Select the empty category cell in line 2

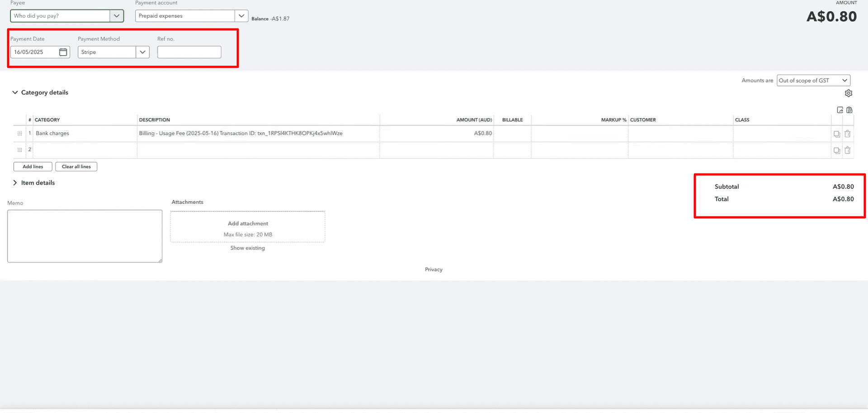pos(85,150)
